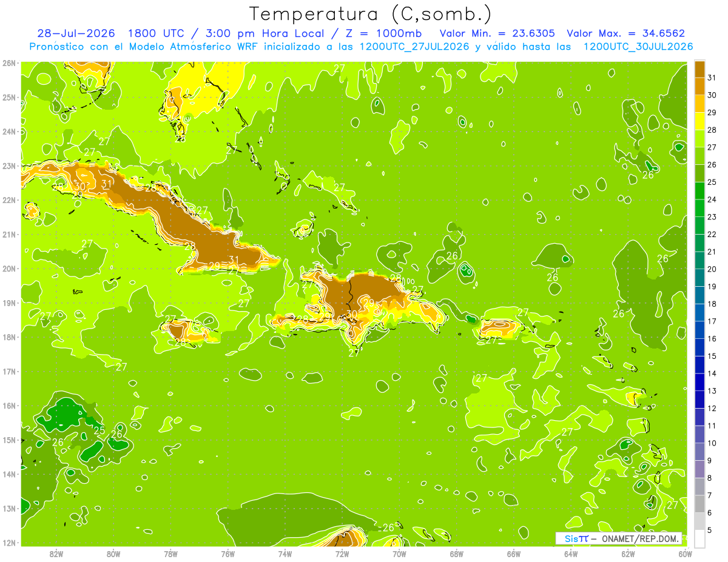Click legend swatch between 26 and 27
The image size is (728, 562).
tap(699, 156)
